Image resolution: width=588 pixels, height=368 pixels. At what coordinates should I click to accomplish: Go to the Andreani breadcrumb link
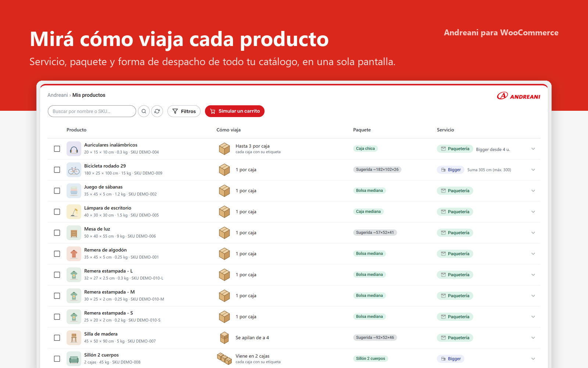tap(58, 95)
